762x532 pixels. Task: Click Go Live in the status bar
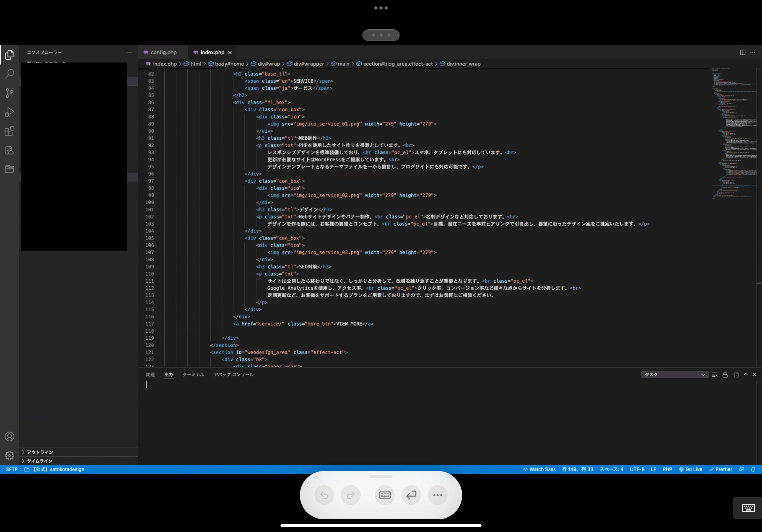(x=691, y=469)
